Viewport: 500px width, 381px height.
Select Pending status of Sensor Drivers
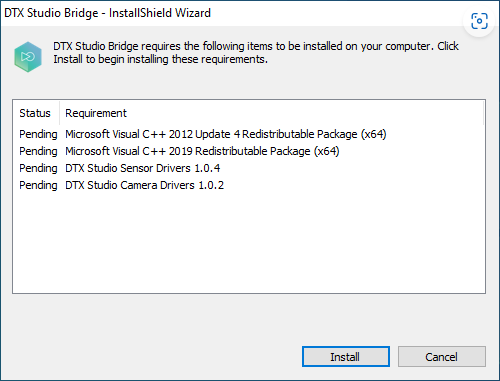tap(38, 168)
